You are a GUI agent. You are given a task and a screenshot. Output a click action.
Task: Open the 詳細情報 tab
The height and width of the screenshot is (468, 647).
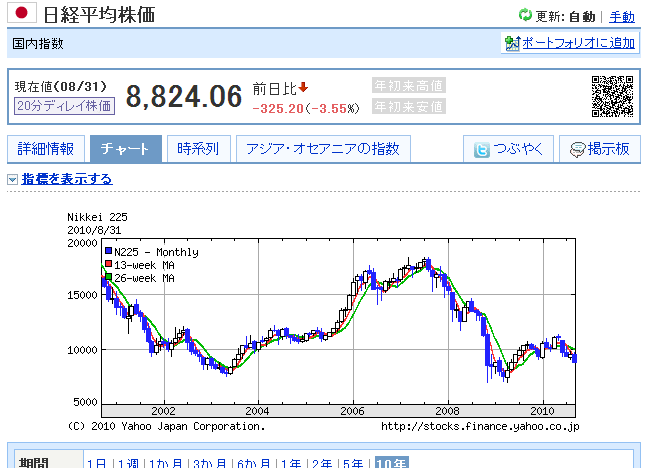tap(46, 149)
